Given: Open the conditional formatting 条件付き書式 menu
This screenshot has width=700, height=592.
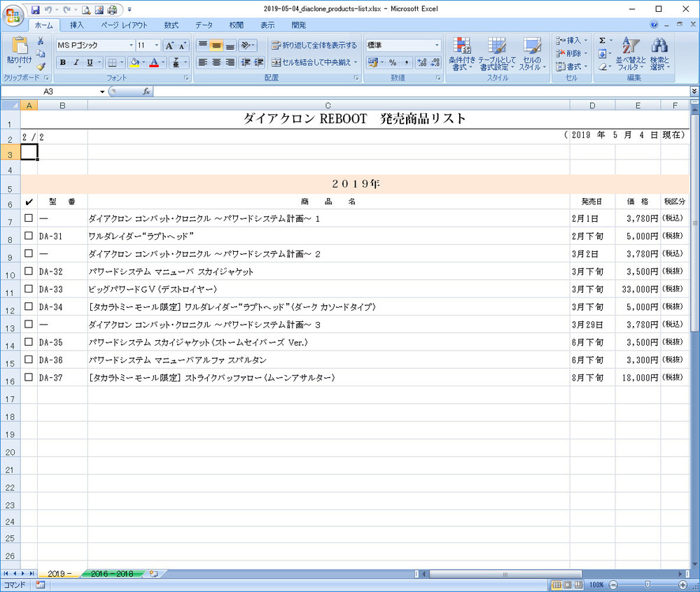Looking at the screenshot, I should tap(462, 54).
